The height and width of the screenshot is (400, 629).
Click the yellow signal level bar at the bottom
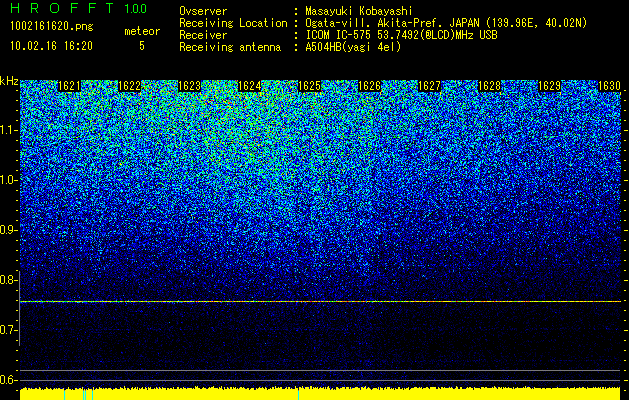pyautogui.click(x=320, y=394)
